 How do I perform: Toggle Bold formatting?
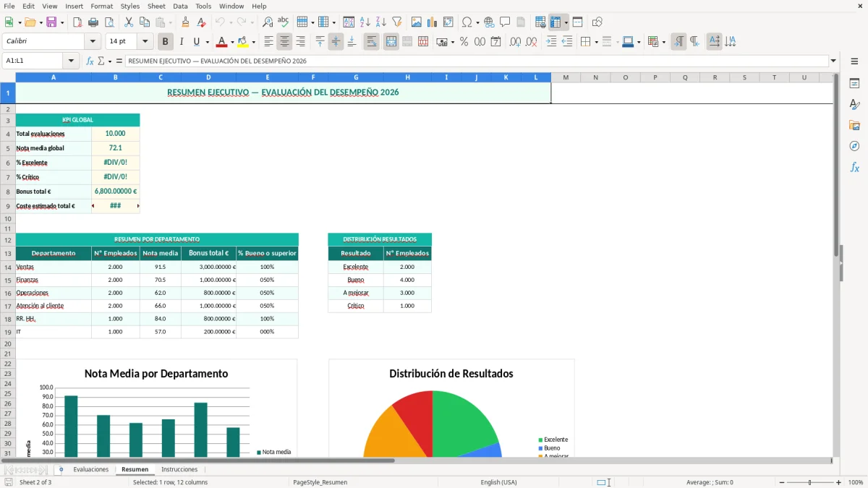coord(166,42)
